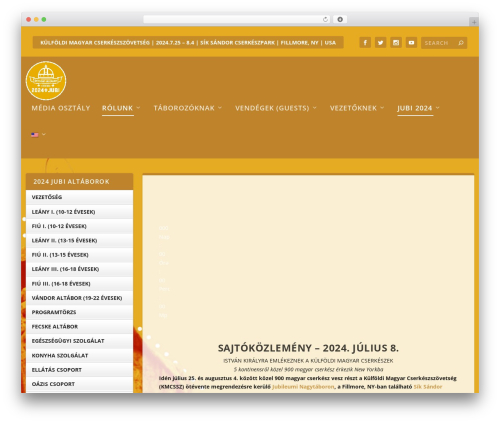
Task: Open Ellátás Csoport sidebar link
Action: (79, 370)
